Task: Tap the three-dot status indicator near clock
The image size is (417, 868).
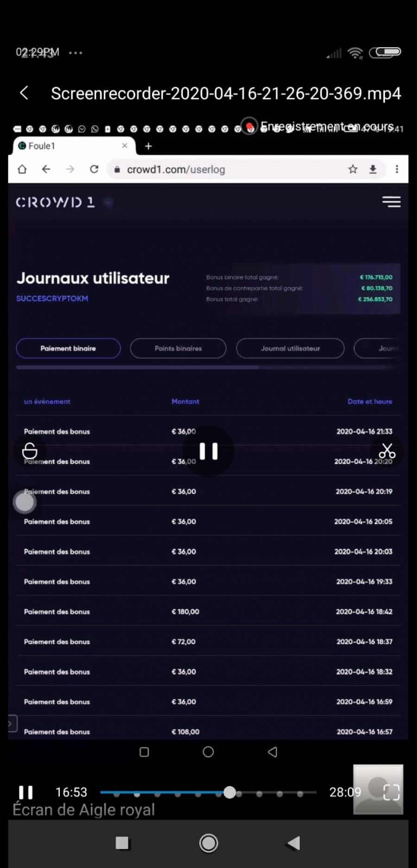Action: coord(76,53)
